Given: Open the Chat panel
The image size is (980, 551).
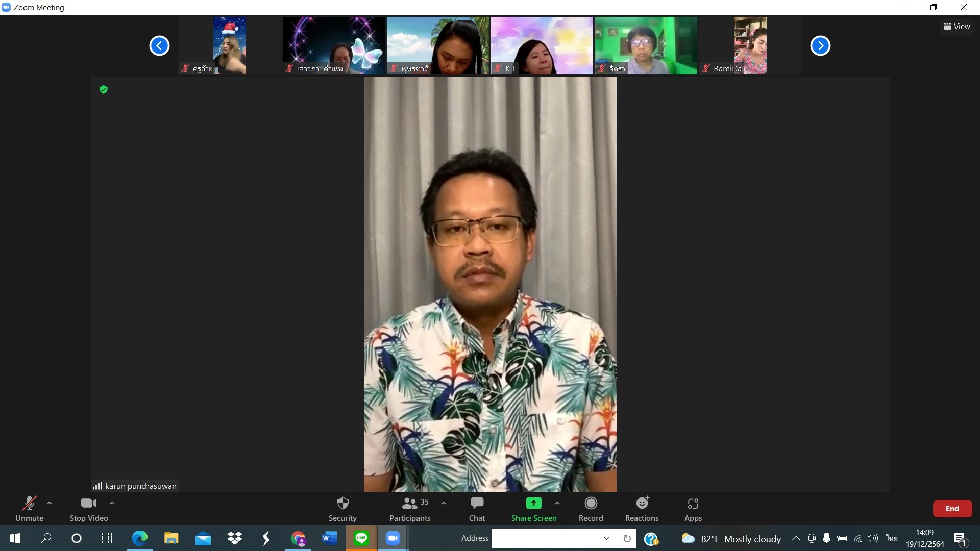Looking at the screenshot, I should (477, 509).
